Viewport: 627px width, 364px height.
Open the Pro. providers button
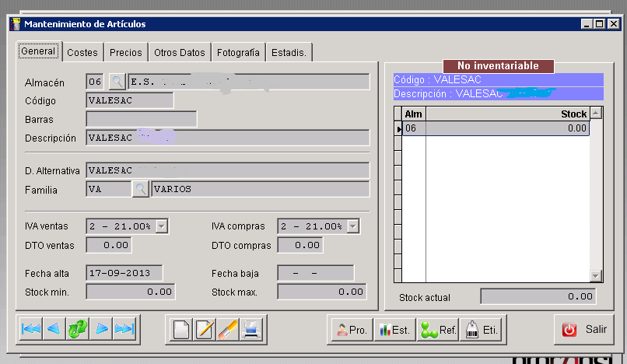pos(352,330)
